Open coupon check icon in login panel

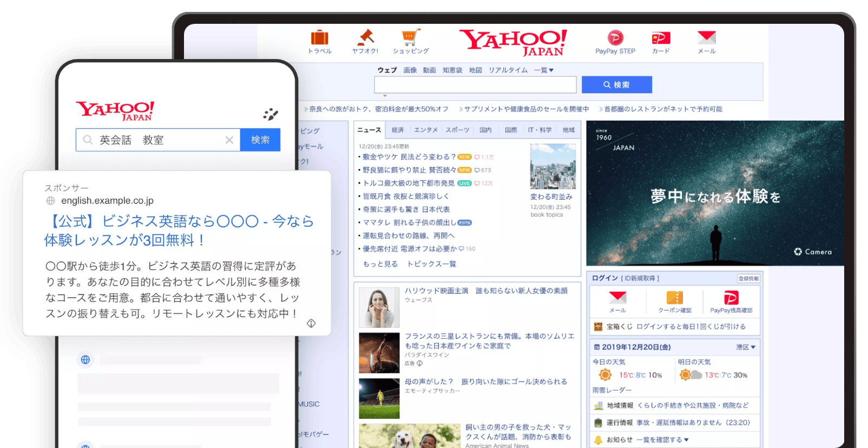pos(674,298)
